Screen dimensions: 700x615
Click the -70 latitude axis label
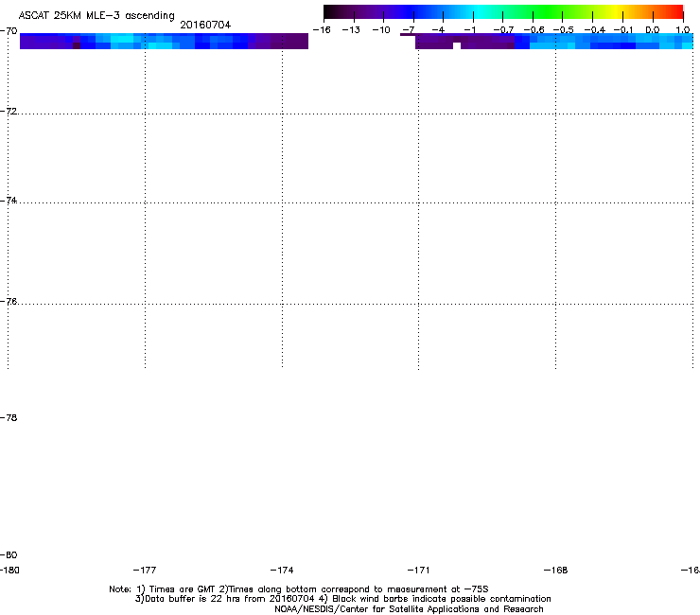(x=9, y=31)
